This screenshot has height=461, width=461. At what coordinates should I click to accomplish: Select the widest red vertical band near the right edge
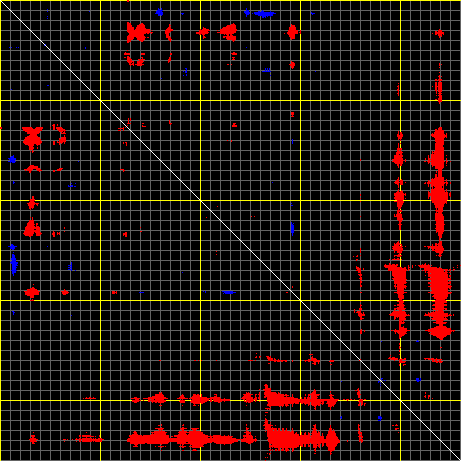point(439,233)
